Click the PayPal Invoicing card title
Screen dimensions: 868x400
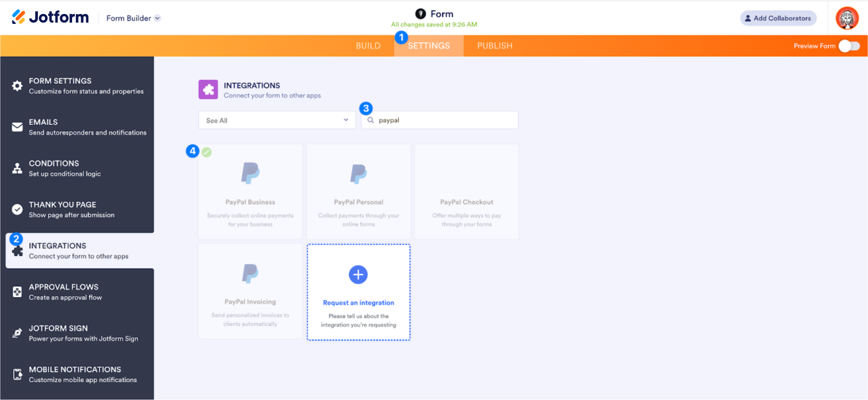[x=250, y=302]
